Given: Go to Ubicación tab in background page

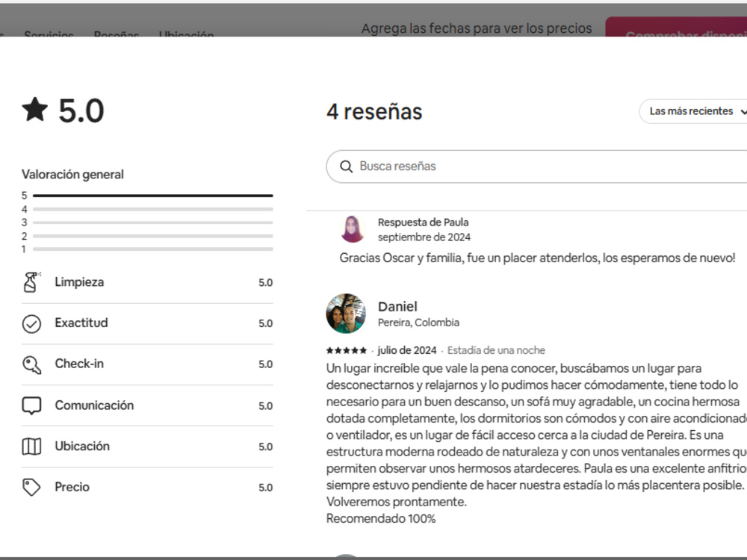Looking at the screenshot, I should tap(186, 34).
